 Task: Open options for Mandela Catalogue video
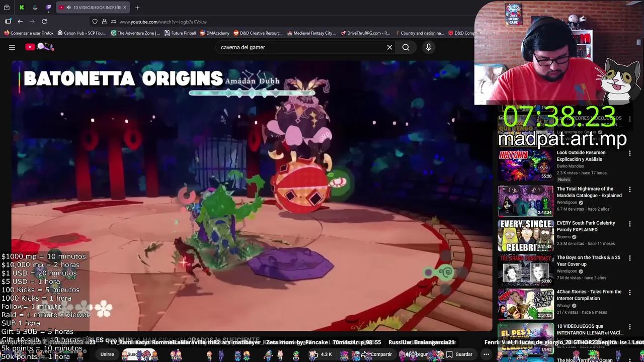[630, 190]
